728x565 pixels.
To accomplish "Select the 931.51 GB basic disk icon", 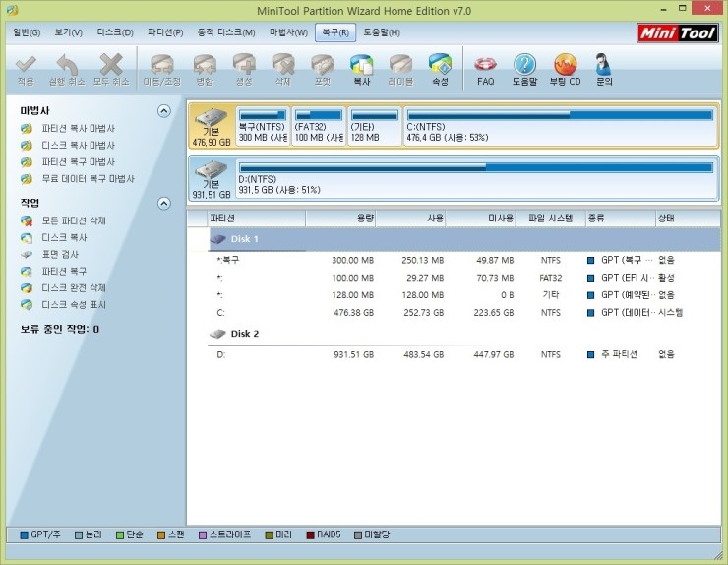I will (212, 178).
